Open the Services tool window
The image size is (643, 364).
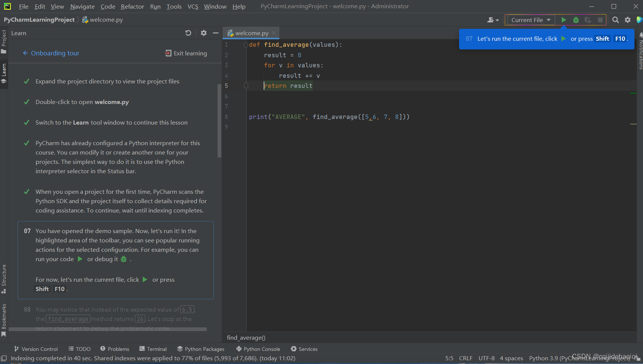(304, 349)
